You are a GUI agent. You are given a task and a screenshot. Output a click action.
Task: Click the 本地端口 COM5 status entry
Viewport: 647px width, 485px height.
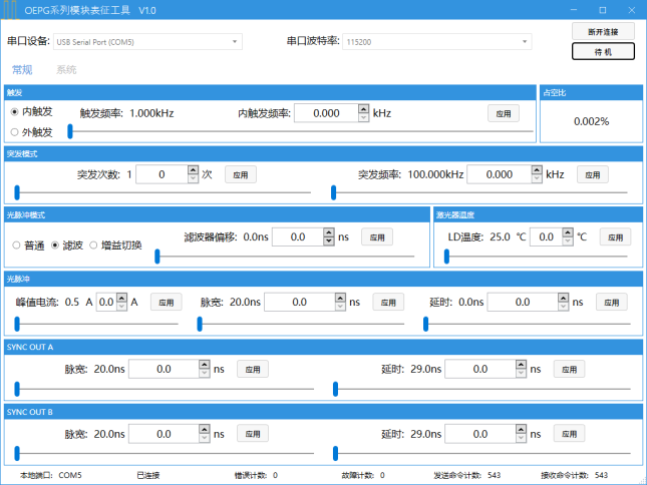point(51,476)
